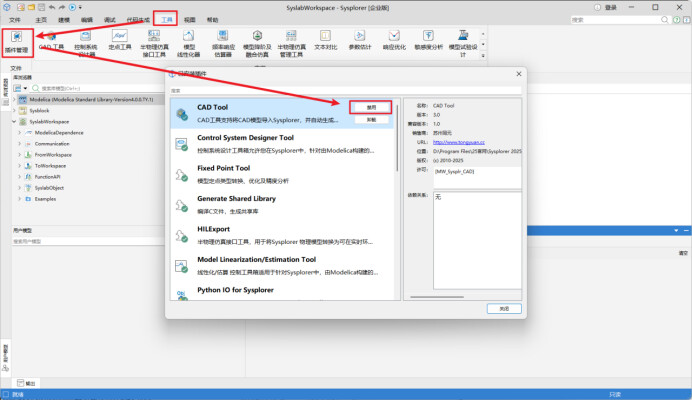Screen dimensions: 692x401
Task: Select Control System Designer Tool plugin
Action: [x=282, y=144]
